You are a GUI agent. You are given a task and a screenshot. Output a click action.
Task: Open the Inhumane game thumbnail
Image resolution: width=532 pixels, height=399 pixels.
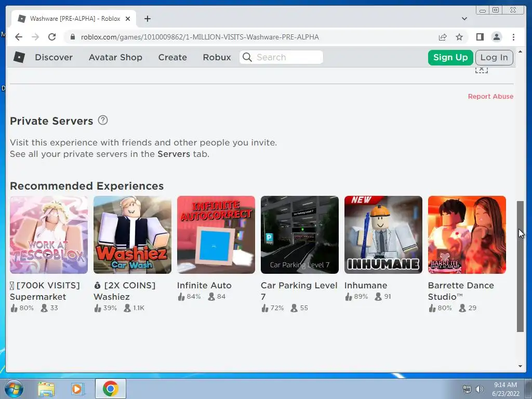click(x=383, y=235)
